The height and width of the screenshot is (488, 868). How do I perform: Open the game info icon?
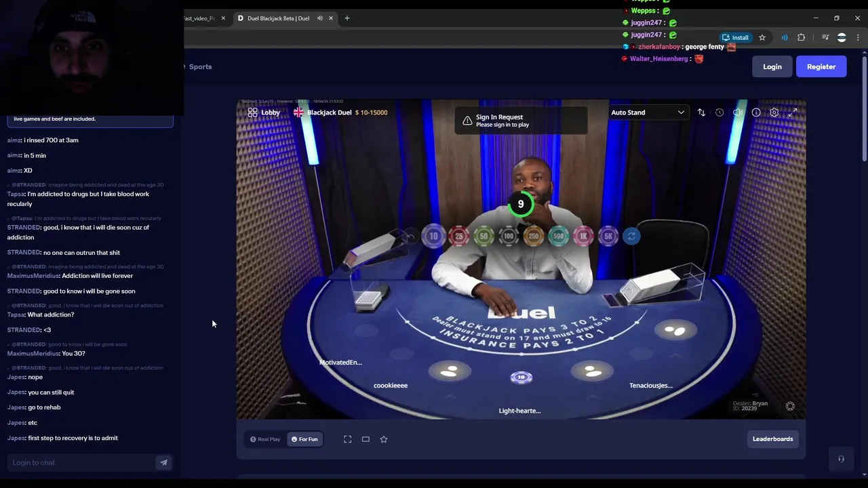click(x=756, y=113)
